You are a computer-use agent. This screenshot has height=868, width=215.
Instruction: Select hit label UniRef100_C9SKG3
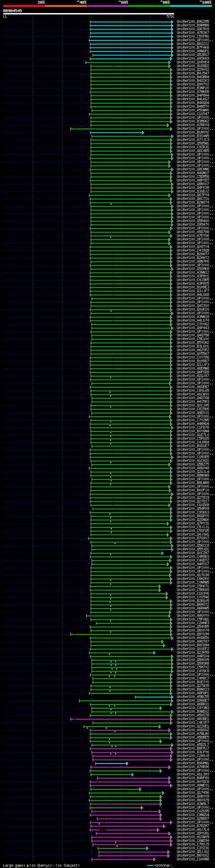tap(193, 512)
